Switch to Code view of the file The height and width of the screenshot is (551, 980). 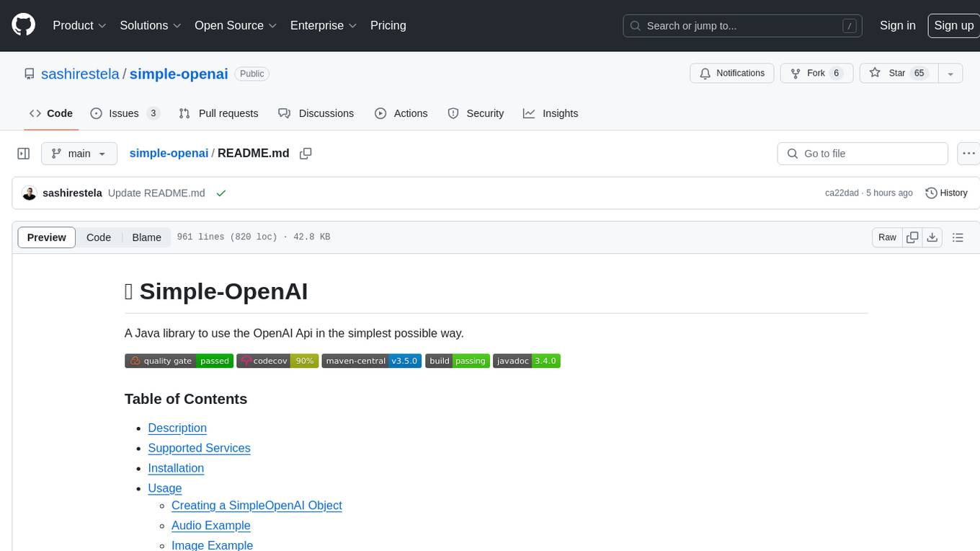coord(99,237)
